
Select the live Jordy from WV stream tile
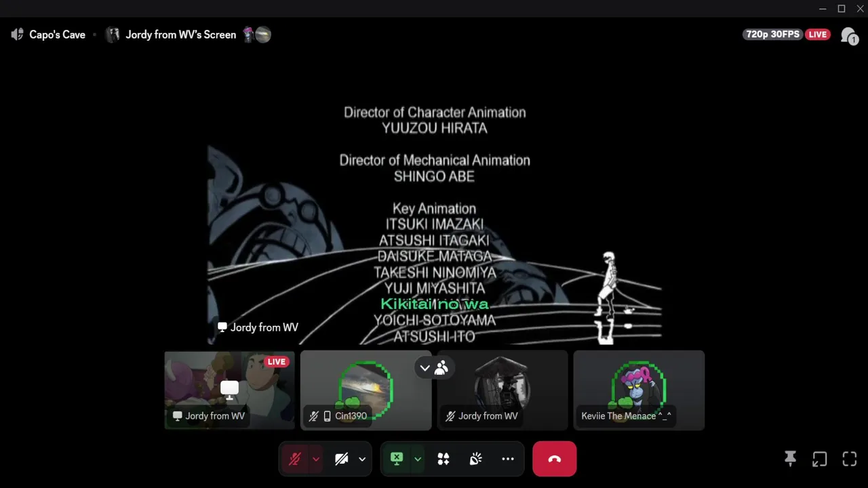pos(229,390)
